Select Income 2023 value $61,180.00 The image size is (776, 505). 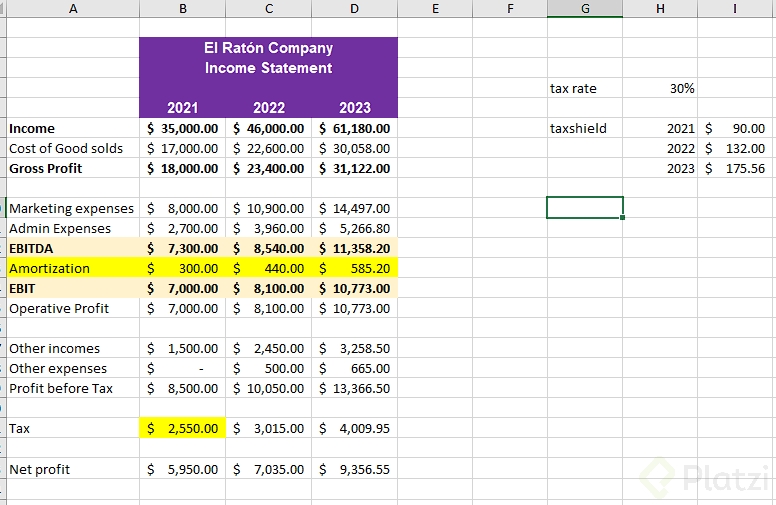[x=355, y=128]
